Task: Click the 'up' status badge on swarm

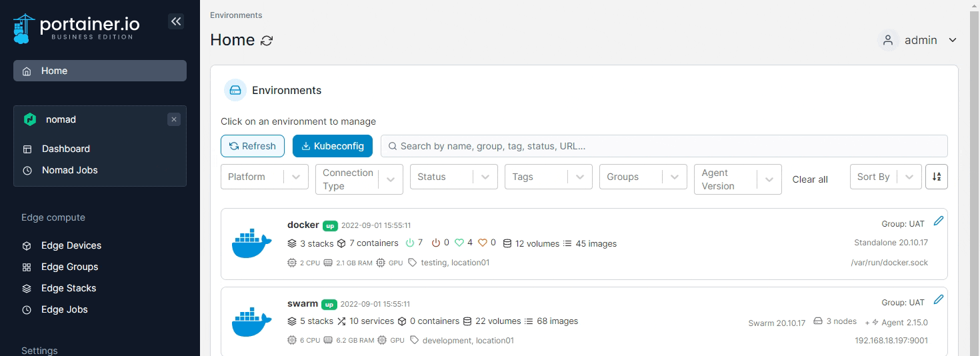Action: coord(329,304)
